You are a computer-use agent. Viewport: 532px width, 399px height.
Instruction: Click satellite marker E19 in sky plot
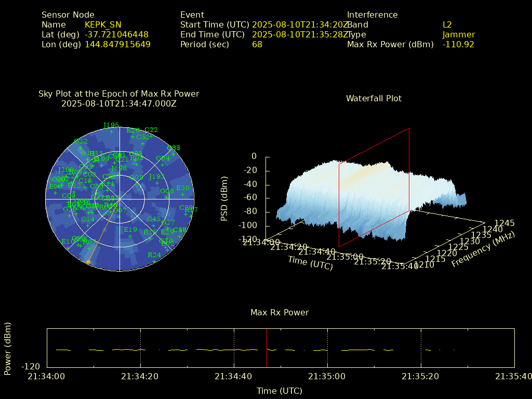(x=130, y=235)
